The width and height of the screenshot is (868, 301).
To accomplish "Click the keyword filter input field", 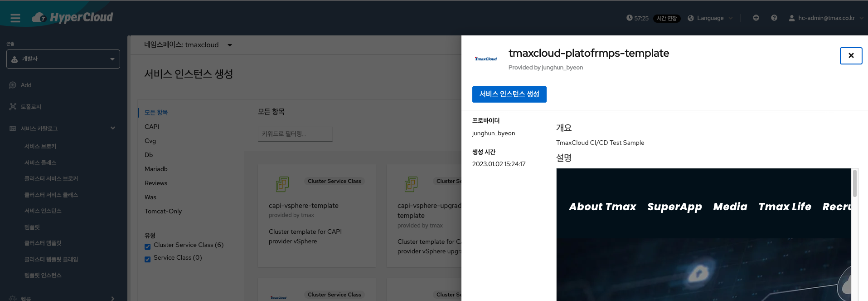I will tap(295, 134).
